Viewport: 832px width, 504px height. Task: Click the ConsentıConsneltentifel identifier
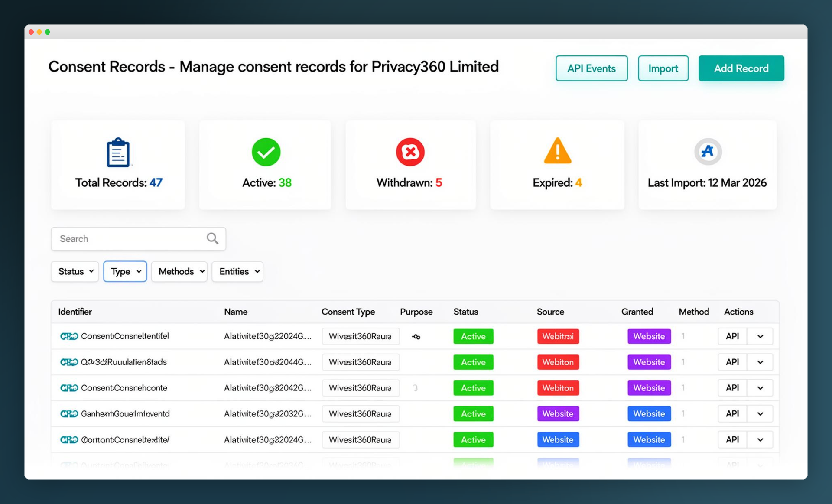[x=125, y=336]
